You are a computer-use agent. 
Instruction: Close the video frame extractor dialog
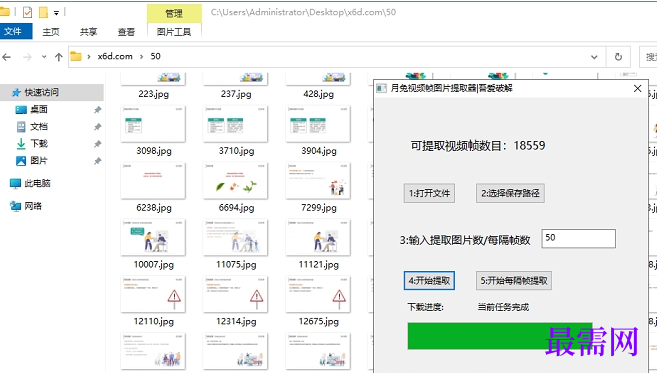(x=637, y=88)
